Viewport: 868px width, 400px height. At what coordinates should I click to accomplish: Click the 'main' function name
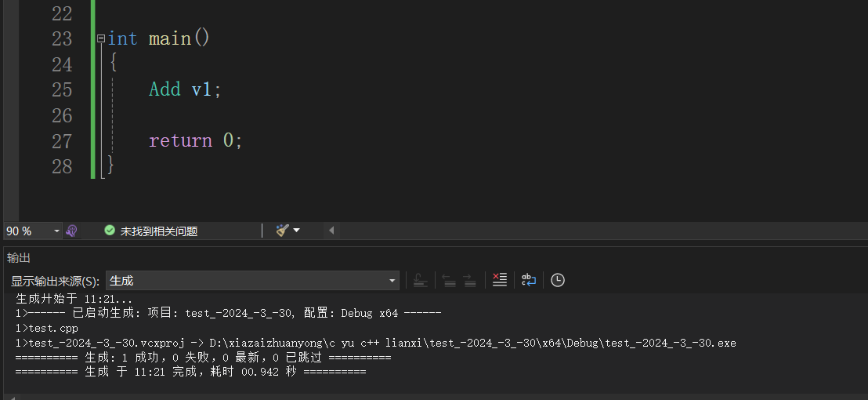170,38
